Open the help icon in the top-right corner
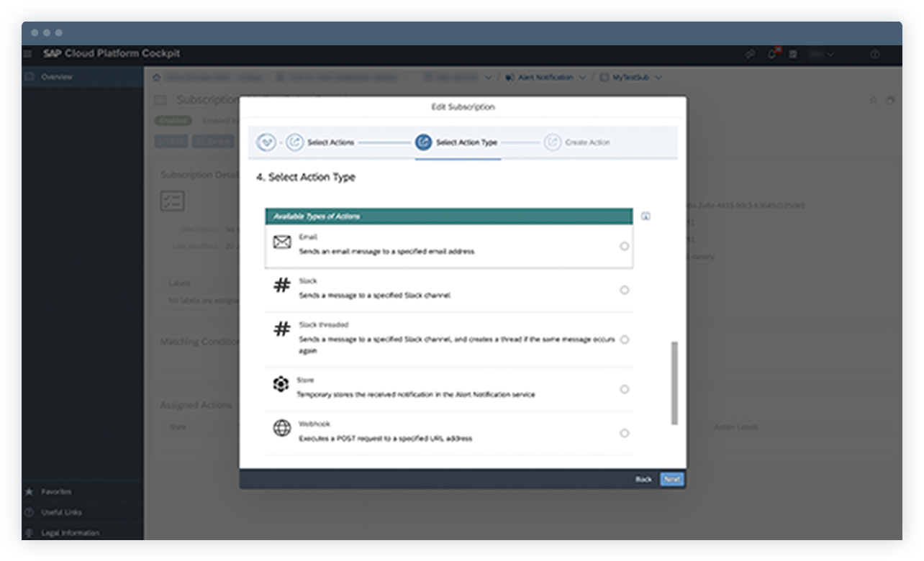 click(x=875, y=53)
